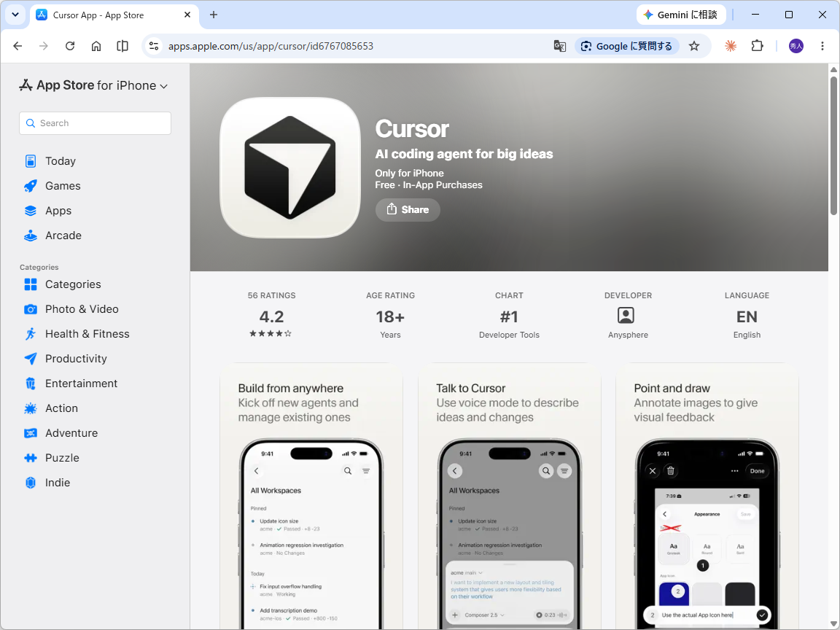Open the Chrome three-dot menu

[822, 46]
